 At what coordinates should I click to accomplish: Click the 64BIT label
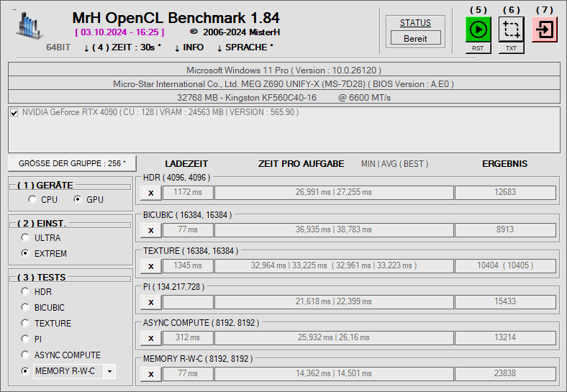[58, 47]
